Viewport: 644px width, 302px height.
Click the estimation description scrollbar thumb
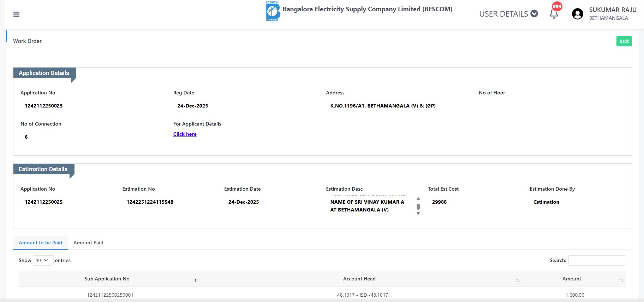pyautogui.click(x=418, y=207)
